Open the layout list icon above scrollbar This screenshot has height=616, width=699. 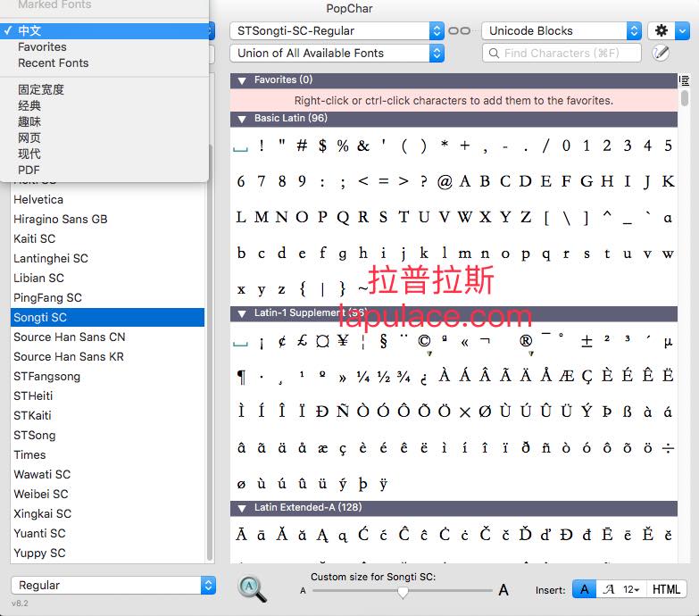(684, 80)
